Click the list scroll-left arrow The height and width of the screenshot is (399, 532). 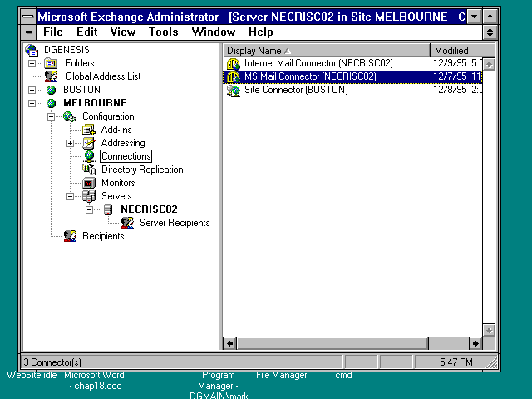(230, 343)
